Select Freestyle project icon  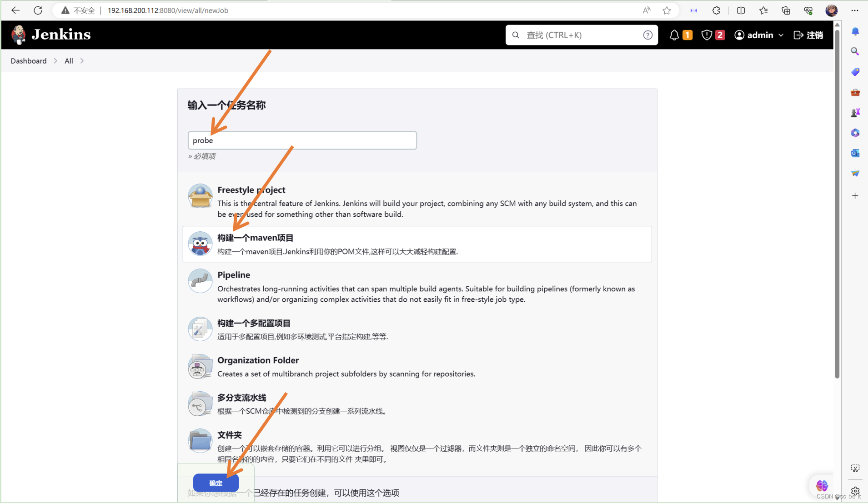click(x=200, y=196)
